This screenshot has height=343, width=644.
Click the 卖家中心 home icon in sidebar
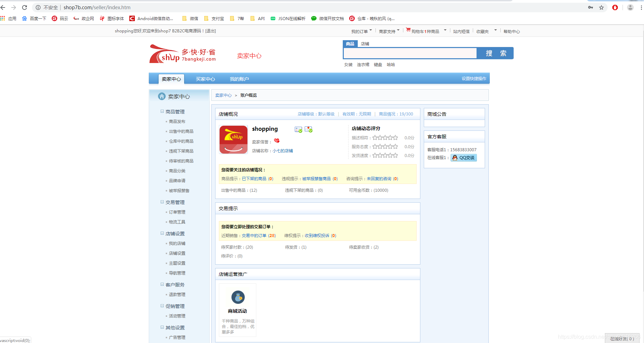pyautogui.click(x=162, y=96)
